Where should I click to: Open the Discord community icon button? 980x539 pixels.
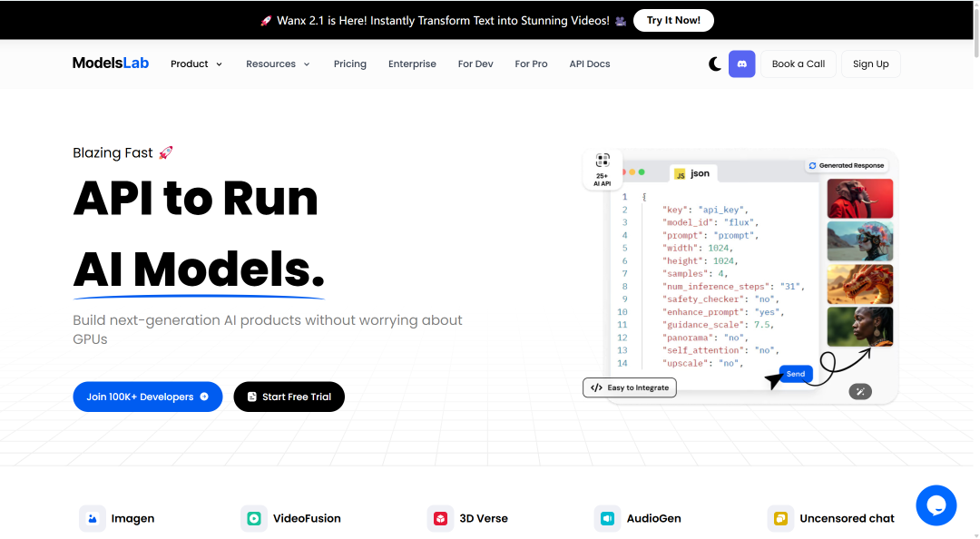(742, 64)
